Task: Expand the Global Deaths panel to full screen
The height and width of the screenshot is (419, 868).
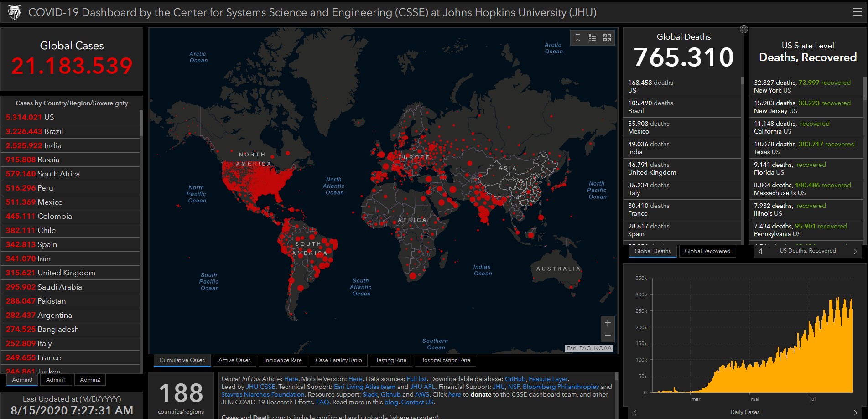Action: click(x=744, y=29)
